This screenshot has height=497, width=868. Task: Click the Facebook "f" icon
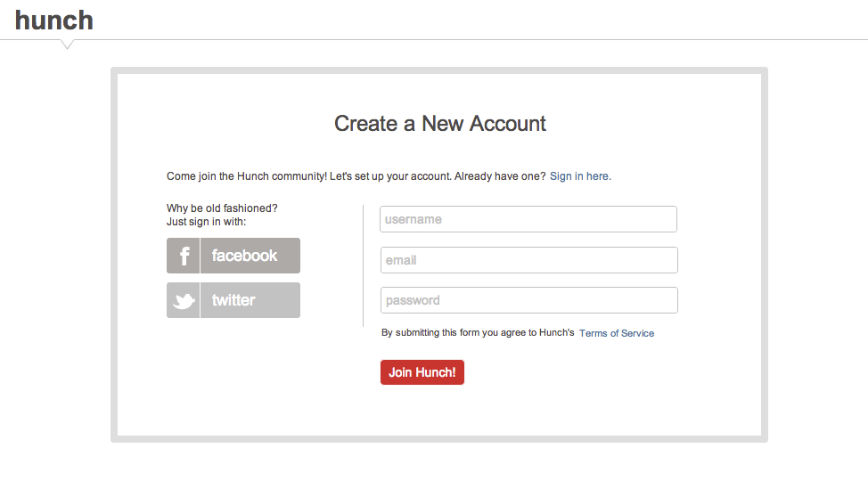point(184,256)
